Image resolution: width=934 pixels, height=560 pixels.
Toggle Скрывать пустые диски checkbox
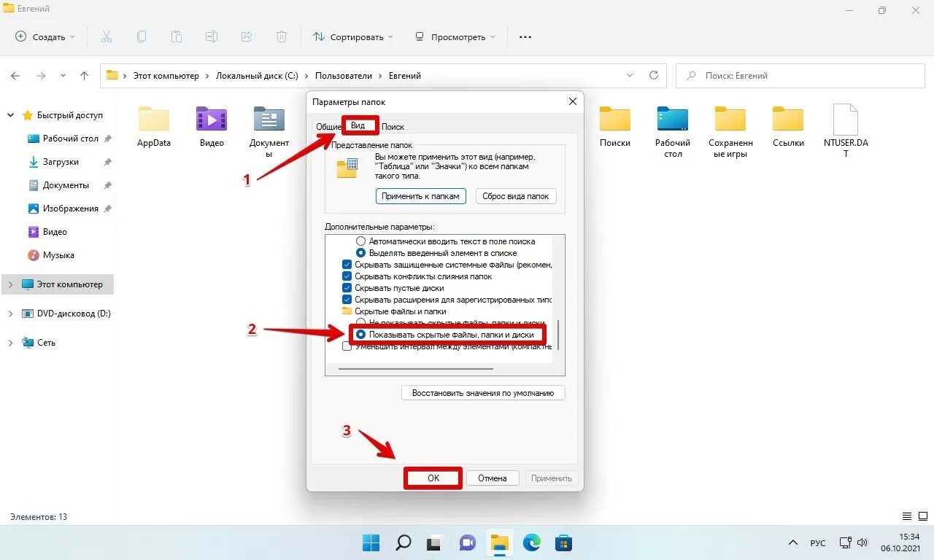(347, 288)
